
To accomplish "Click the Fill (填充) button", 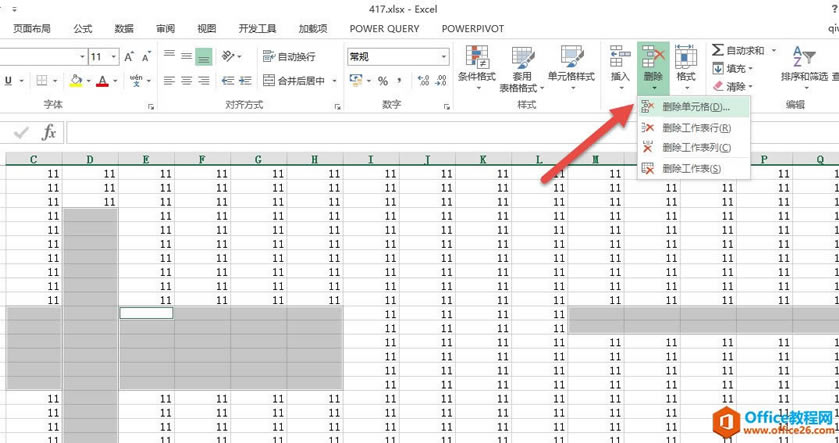I will tap(736, 69).
